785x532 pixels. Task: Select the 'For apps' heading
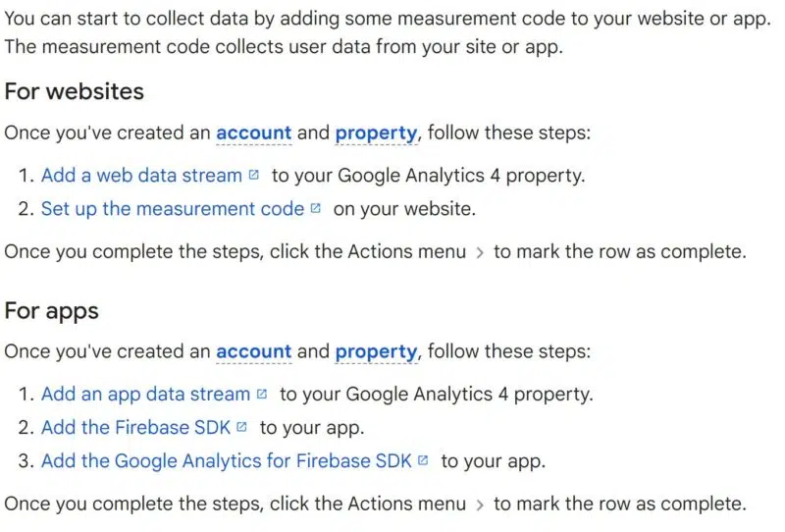[x=52, y=310]
